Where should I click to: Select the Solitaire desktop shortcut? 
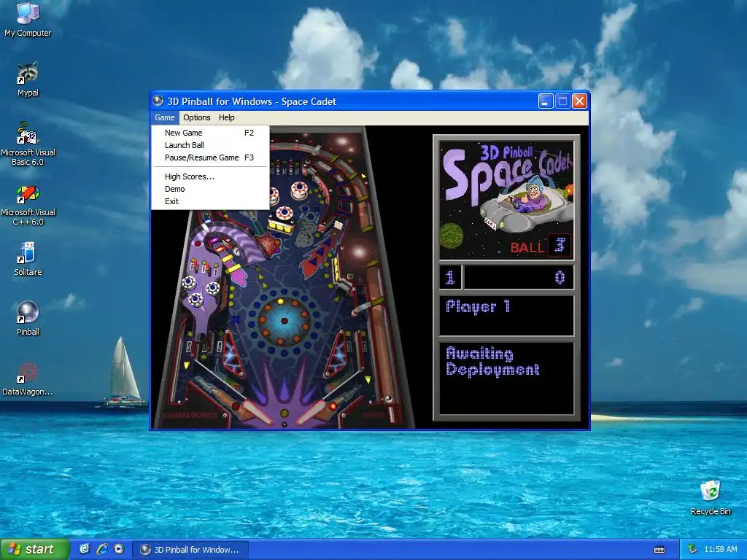pyautogui.click(x=28, y=259)
